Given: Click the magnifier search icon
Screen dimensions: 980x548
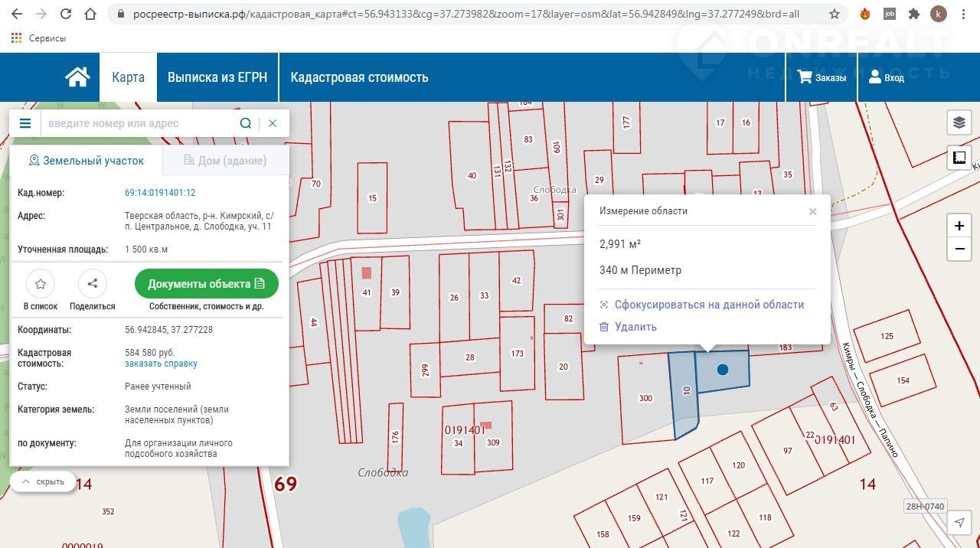Looking at the screenshot, I should point(245,123).
